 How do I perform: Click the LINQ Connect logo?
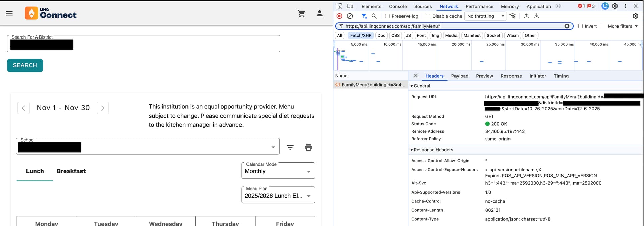[x=51, y=13]
